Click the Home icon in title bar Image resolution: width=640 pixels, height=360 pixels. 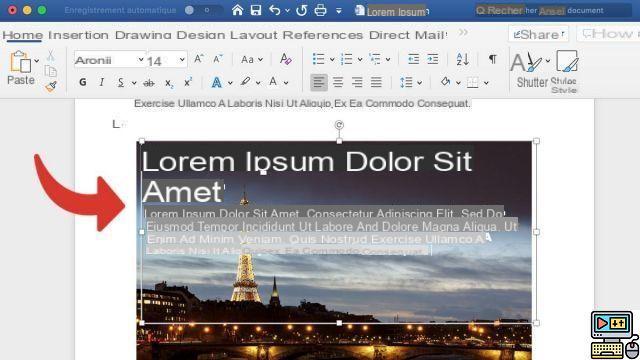[237, 10]
